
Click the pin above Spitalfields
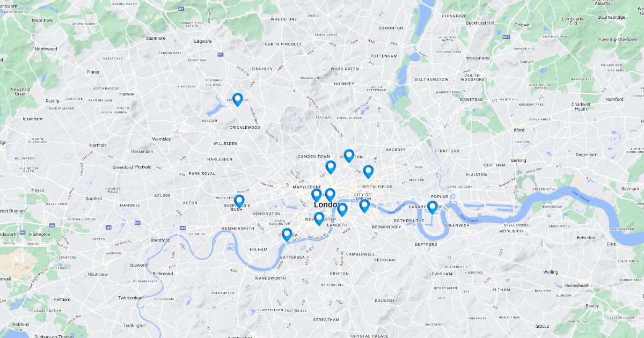coord(368,172)
